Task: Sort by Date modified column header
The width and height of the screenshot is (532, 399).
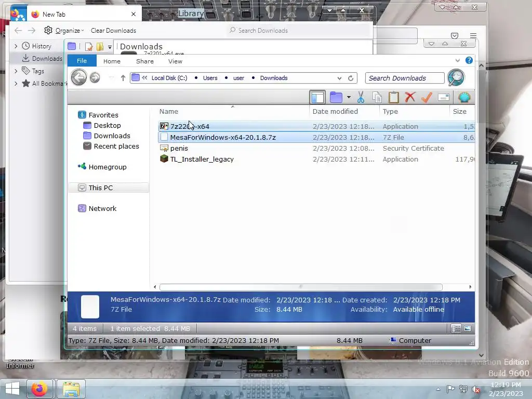Action: tap(335, 111)
